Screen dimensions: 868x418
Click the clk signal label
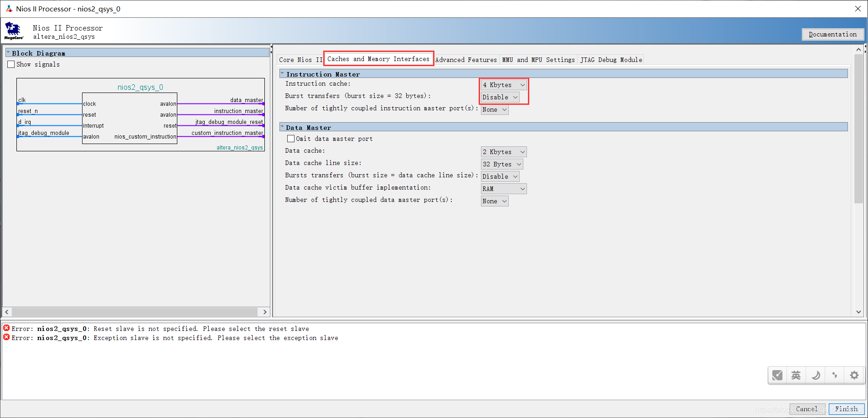pyautogui.click(x=22, y=100)
